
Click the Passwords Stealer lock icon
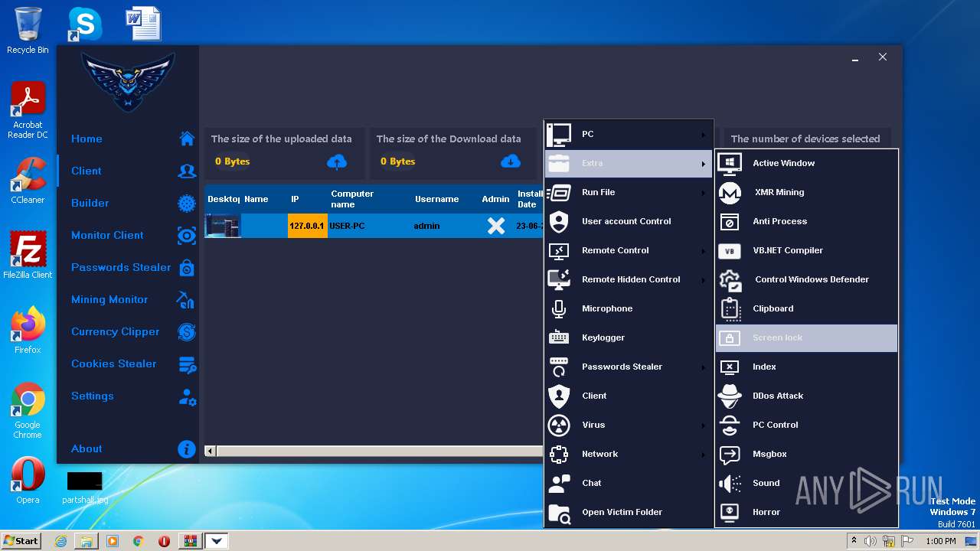coord(187,267)
